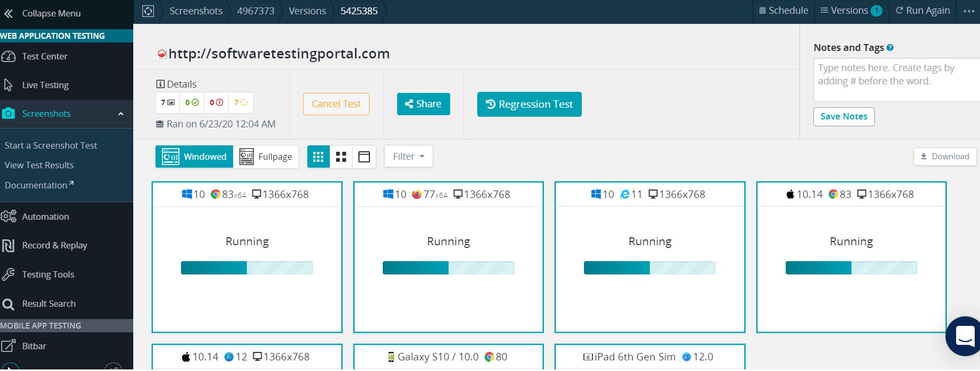Click the Result Search magnifier icon

click(x=8, y=304)
